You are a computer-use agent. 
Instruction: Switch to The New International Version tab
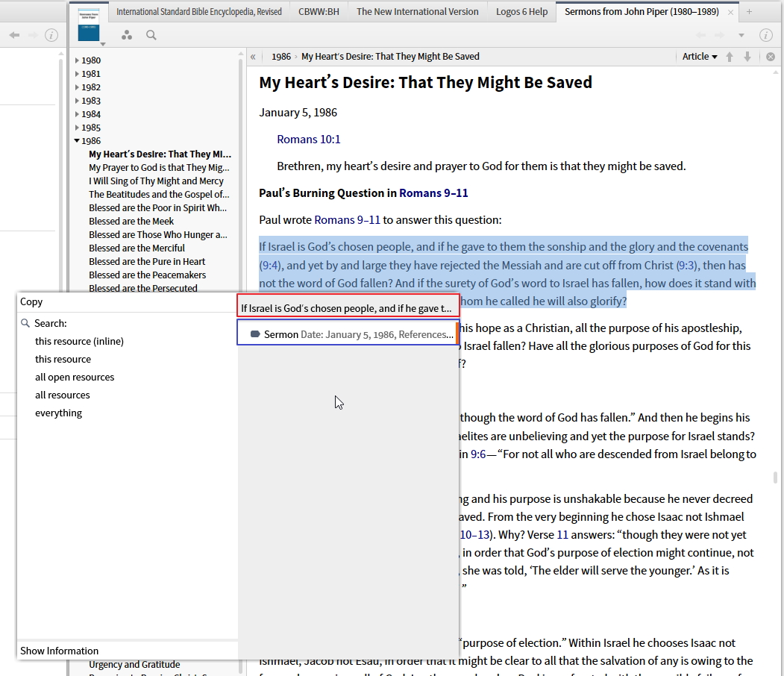[418, 11]
